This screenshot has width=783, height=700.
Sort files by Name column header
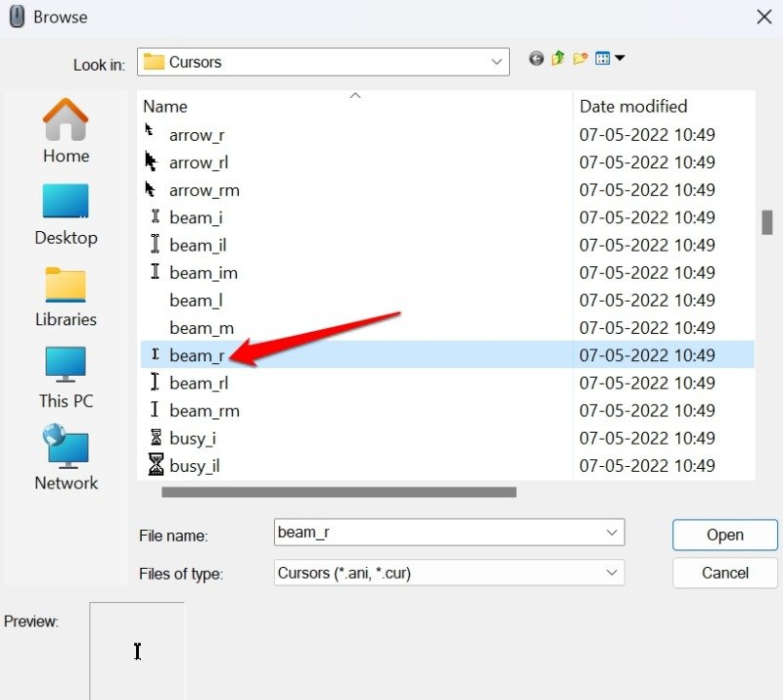[x=164, y=106]
